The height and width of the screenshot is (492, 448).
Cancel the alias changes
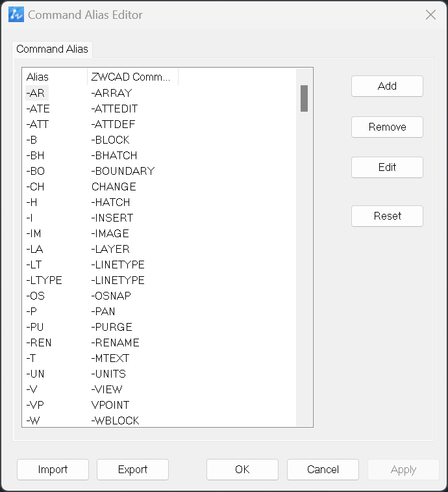323,469
